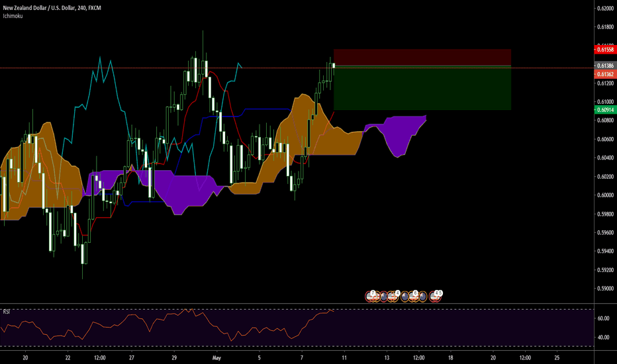Click the red 0.61362 price label
This screenshot has height=364, width=617.
coord(605,74)
